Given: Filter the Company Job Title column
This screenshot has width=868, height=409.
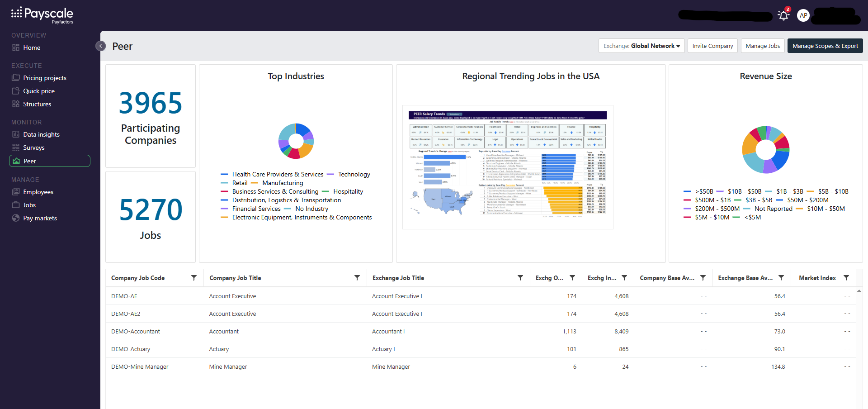Looking at the screenshot, I should pyautogui.click(x=357, y=278).
